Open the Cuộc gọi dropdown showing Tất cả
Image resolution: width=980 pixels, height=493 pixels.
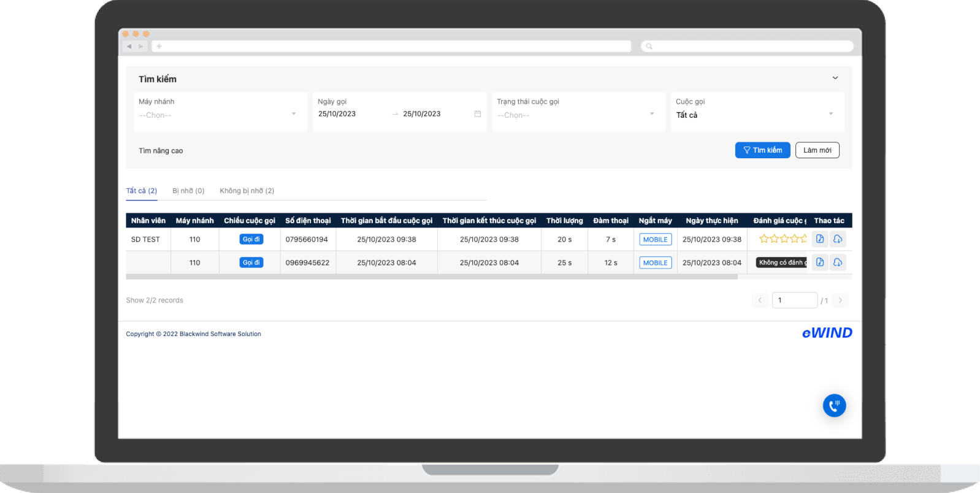click(x=757, y=112)
